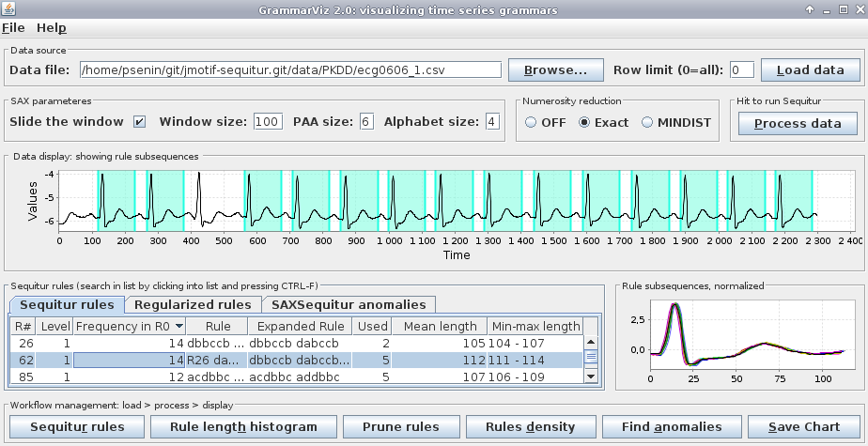Click the Java application icon in title bar

[x=8, y=9]
